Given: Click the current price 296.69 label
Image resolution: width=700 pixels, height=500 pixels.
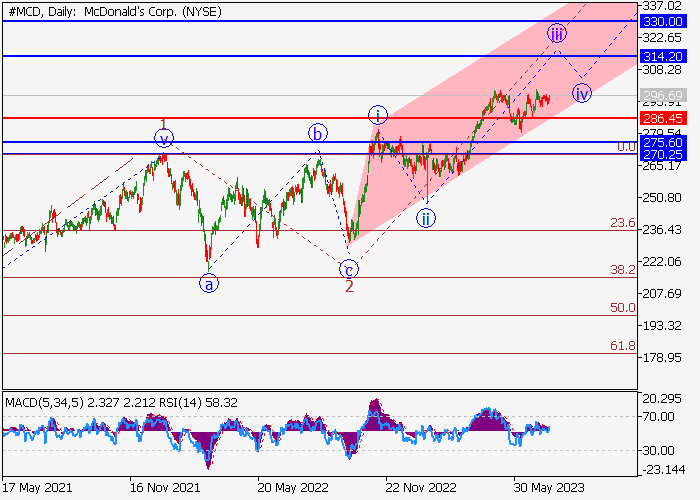Looking at the screenshot, I should [663, 95].
